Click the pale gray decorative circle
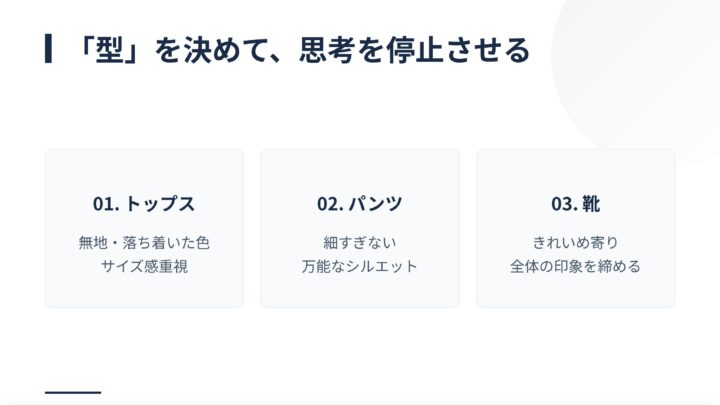 pos(650,80)
